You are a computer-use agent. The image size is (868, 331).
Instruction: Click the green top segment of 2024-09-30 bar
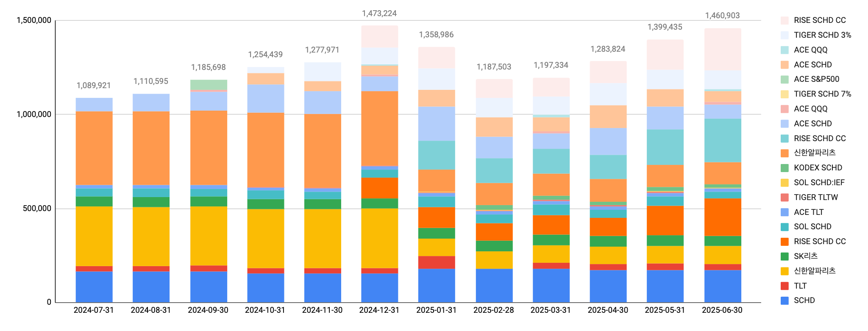(209, 84)
